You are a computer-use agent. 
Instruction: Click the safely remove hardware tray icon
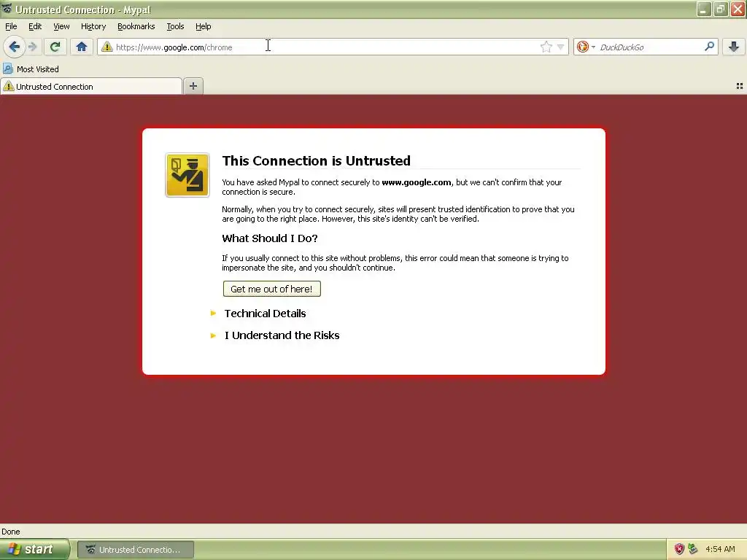tap(693, 549)
